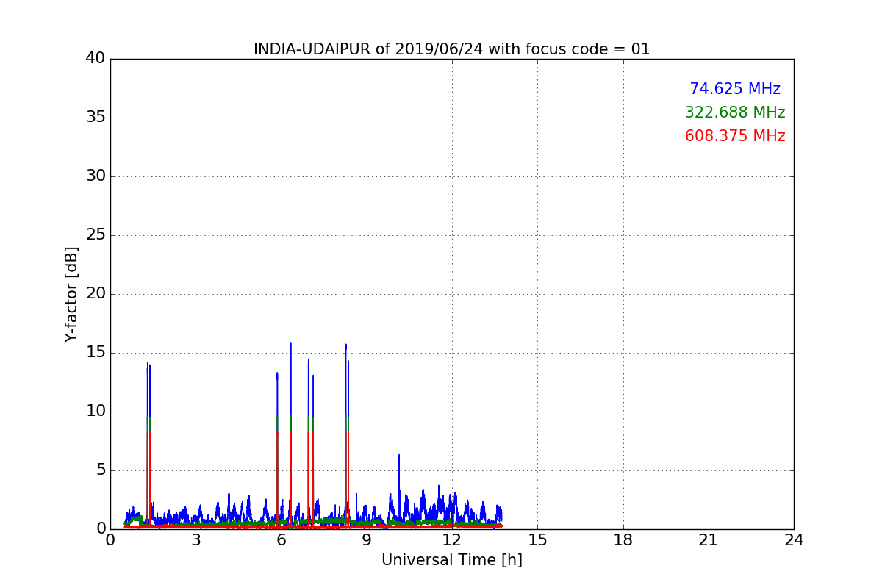Click the y-axis tick label 35
Viewport: 882px width, 588px height.
[96, 118]
